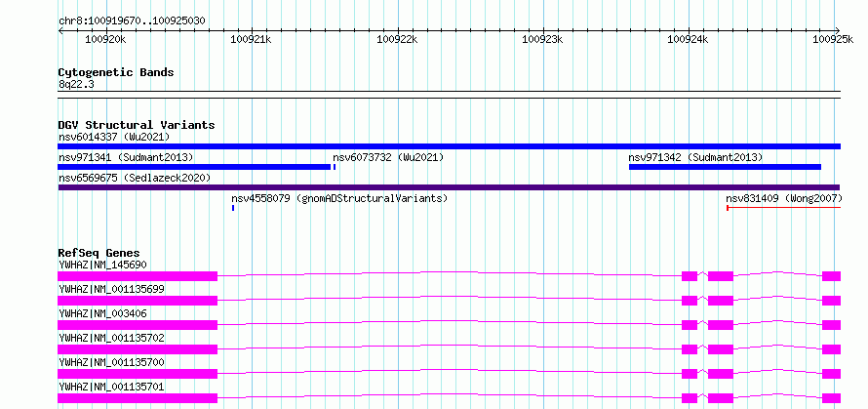This screenshot has height=409, width=868.
Task: Click the small nsv6073732 (Wu2021) variant marker
Action: (335, 167)
